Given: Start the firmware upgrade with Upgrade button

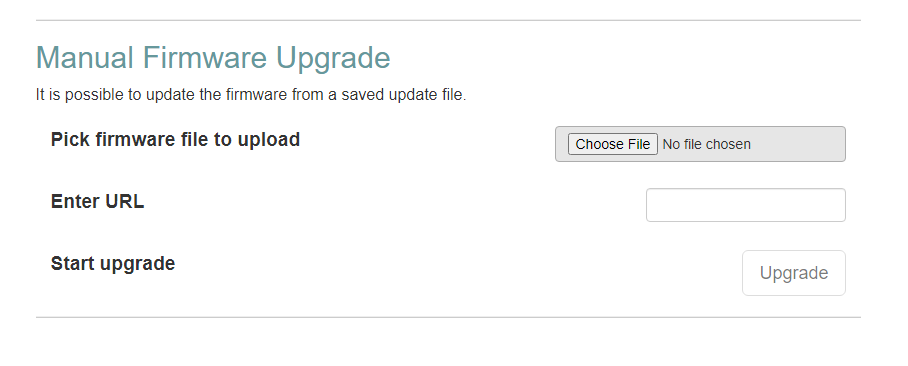Looking at the screenshot, I should pos(793,273).
